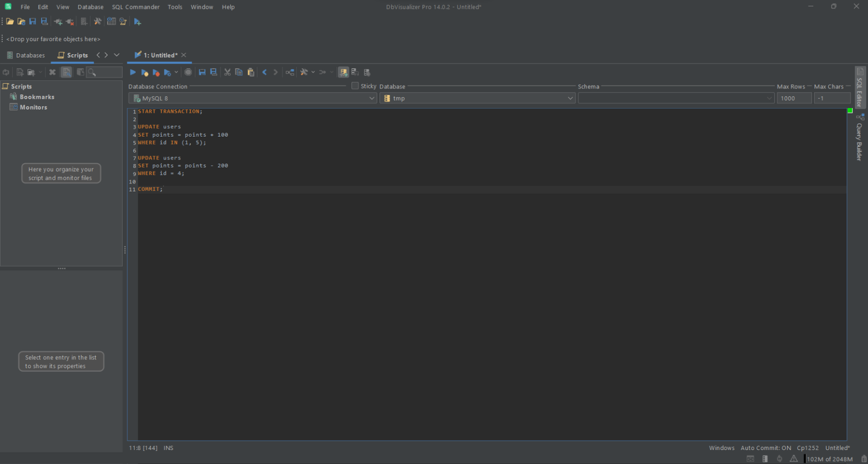Open the tmp Database dropdown
868x464 pixels.
tap(478, 98)
